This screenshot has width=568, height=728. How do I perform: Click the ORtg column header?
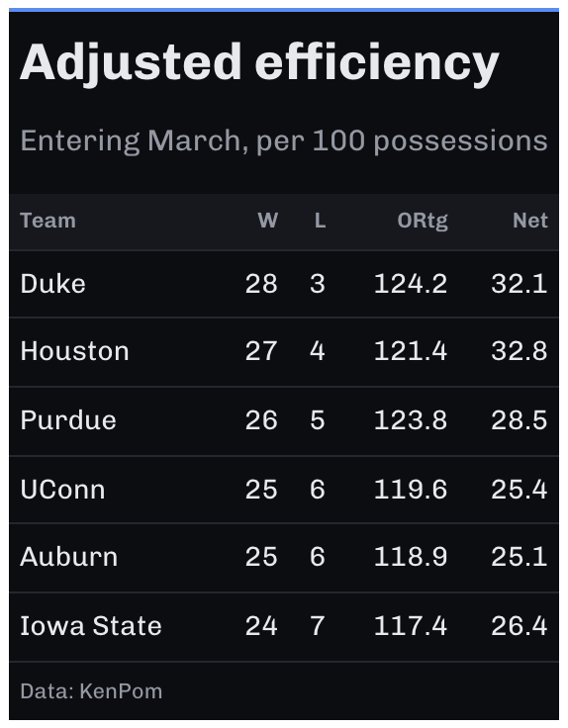coord(423,221)
